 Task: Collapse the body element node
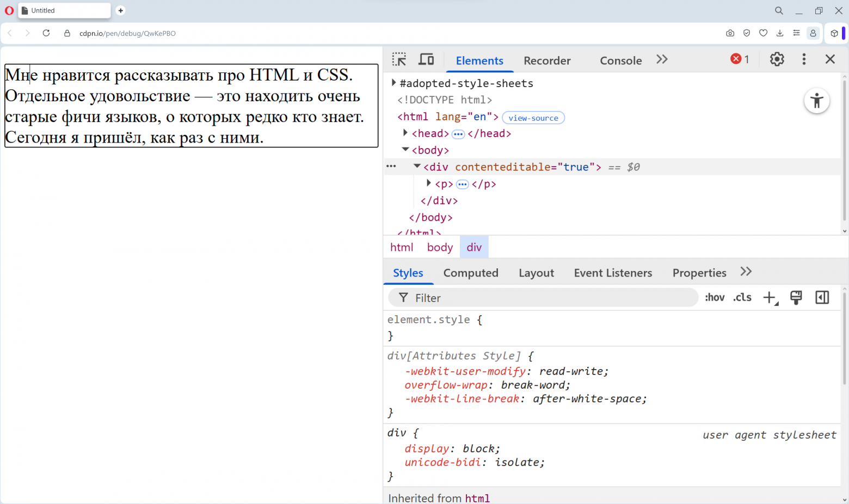click(405, 149)
